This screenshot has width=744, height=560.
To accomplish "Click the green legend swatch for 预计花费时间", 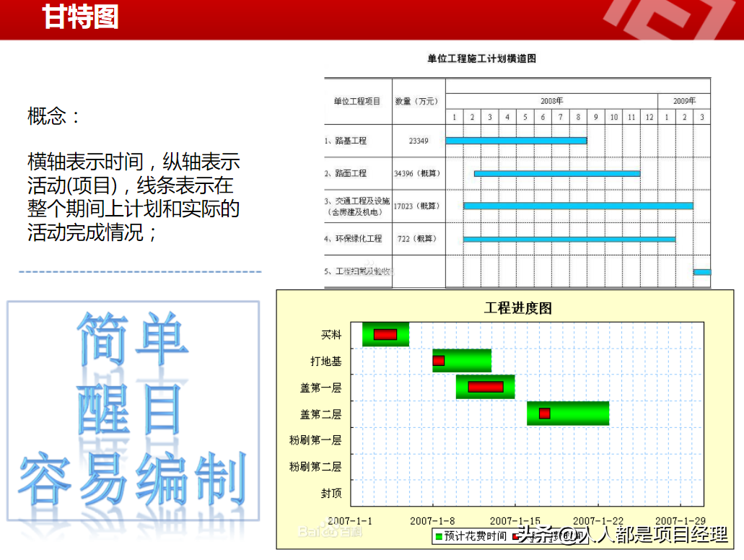I will click(x=439, y=536).
